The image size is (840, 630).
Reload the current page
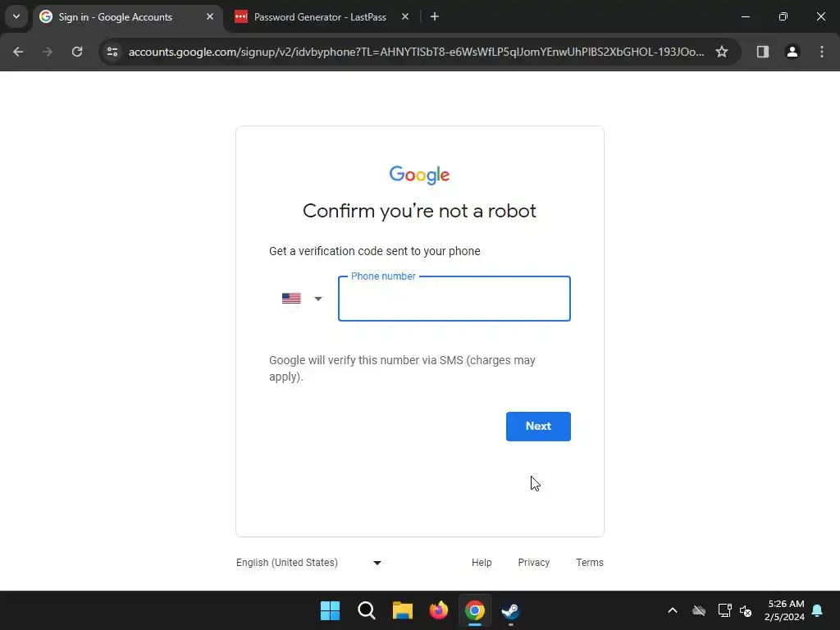pyautogui.click(x=77, y=52)
